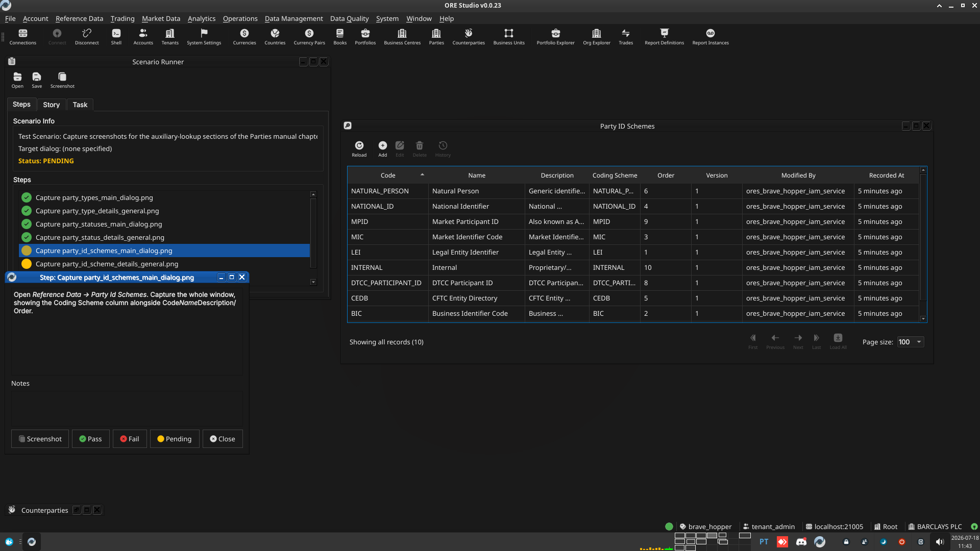Screen dimensions: 980x551
Task: Sort by the Order column header
Action: [x=666, y=175]
